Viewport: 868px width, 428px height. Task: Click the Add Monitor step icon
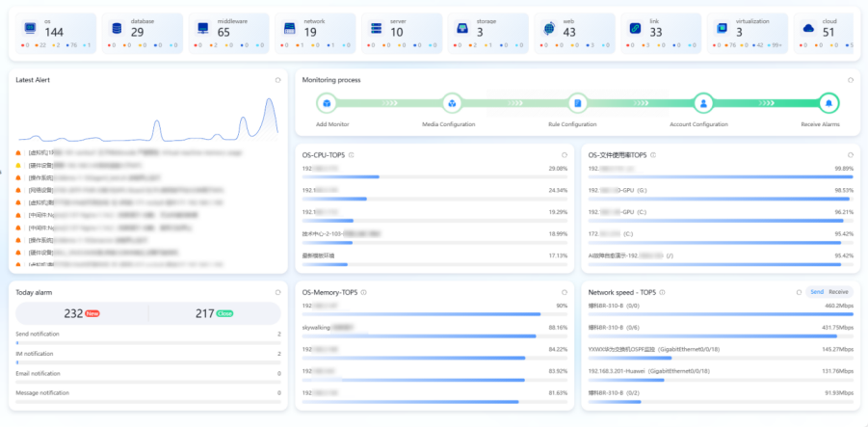[x=328, y=103]
